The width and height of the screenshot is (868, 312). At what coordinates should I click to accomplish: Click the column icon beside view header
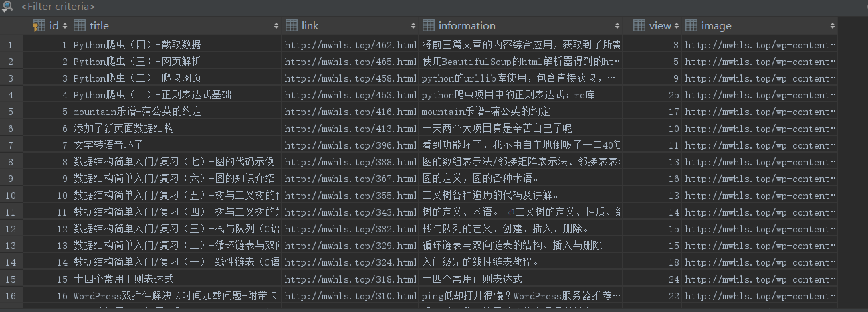tap(639, 26)
